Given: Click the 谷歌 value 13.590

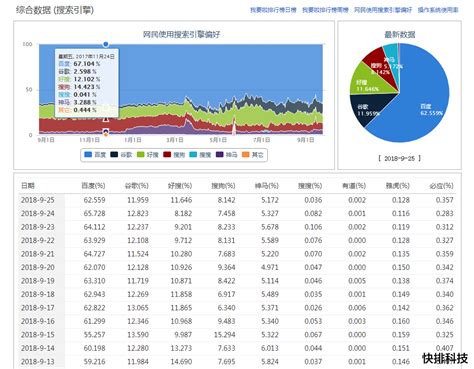Looking at the screenshot, I should pyautogui.click(x=138, y=335).
